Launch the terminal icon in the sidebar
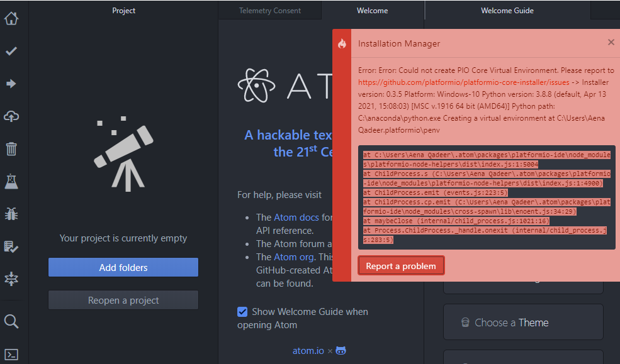The width and height of the screenshot is (620, 364). tap(11, 355)
